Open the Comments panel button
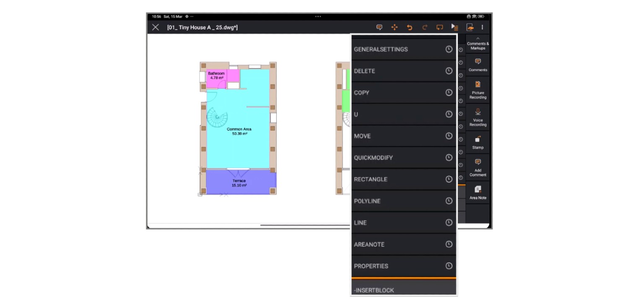 (x=478, y=65)
